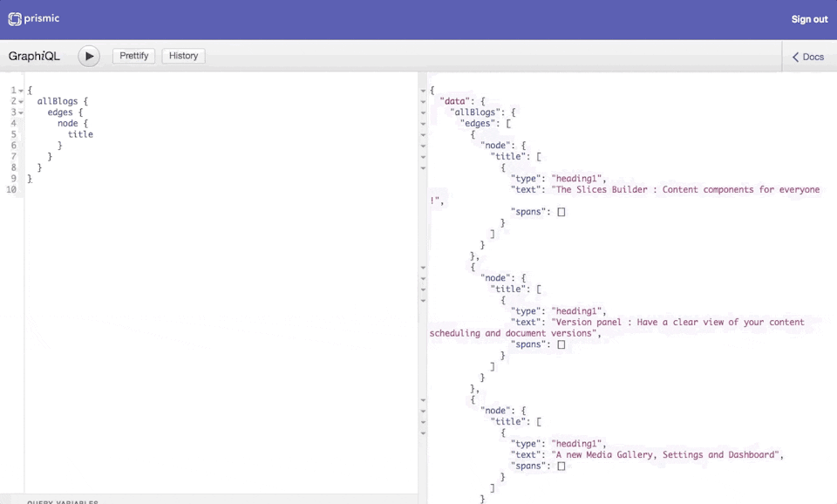
Task: Open the Docs explorer
Action: coord(808,57)
